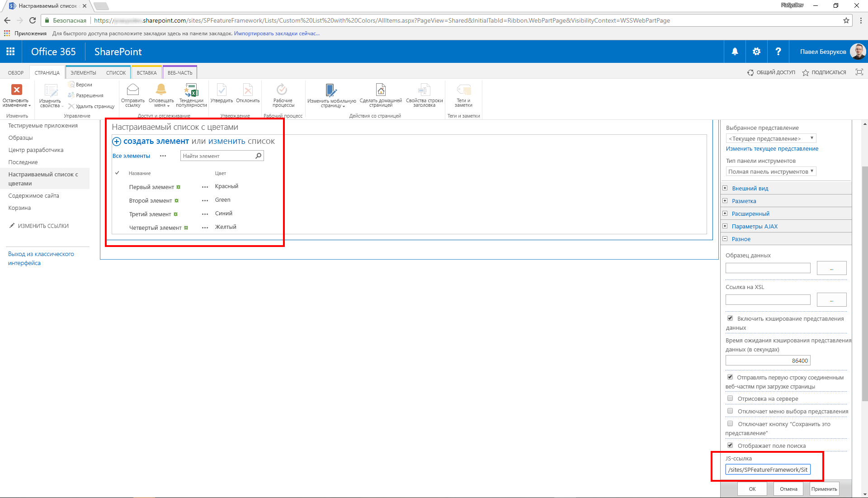Image resolution: width=868 pixels, height=498 pixels.
Task: Click the Тенденции популярности icon in ribbon
Action: click(x=192, y=95)
